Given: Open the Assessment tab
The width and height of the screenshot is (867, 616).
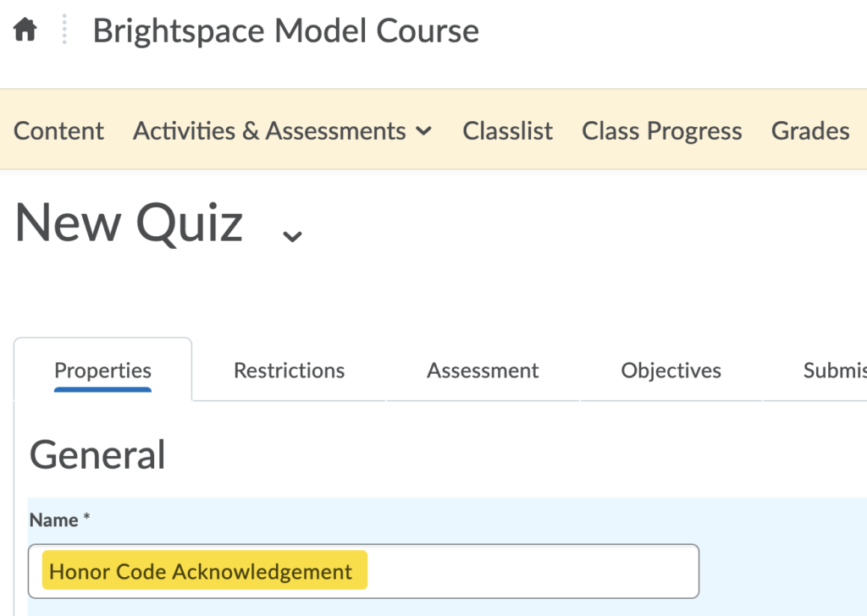Looking at the screenshot, I should click(482, 370).
